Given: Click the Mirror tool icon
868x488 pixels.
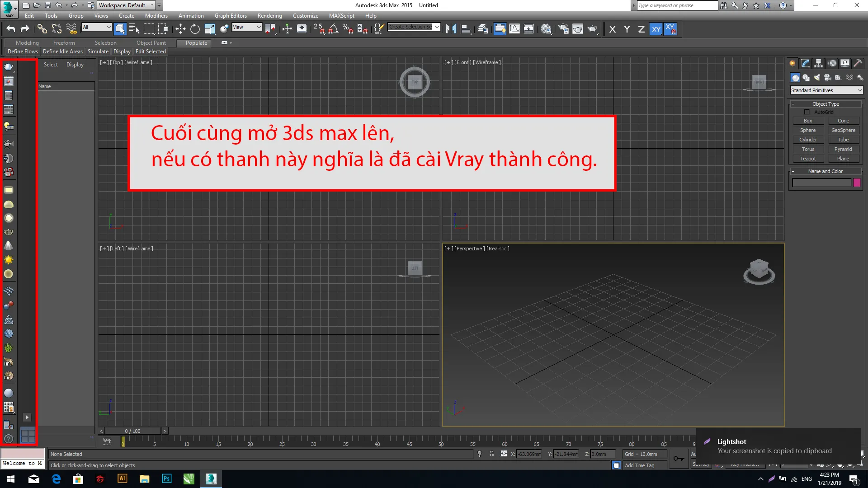Looking at the screenshot, I should tap(451, 29).
